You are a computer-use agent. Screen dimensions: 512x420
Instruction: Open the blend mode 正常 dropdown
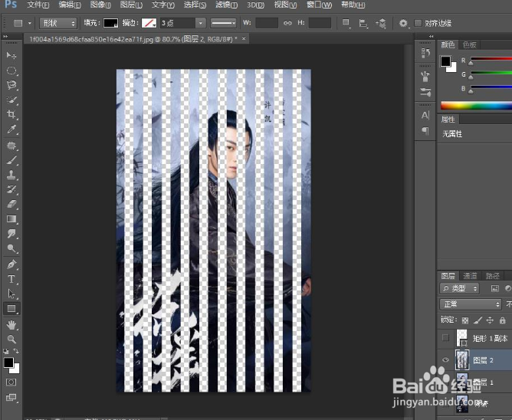tap(470, 304)
